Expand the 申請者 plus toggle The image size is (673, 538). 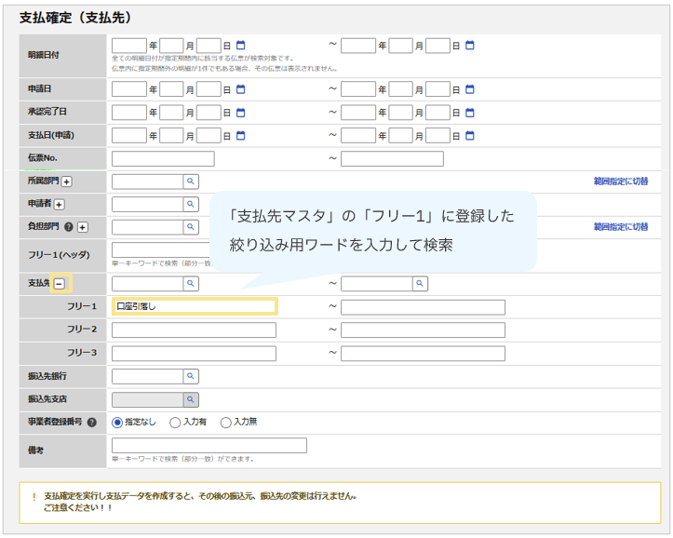click(59, 204)
